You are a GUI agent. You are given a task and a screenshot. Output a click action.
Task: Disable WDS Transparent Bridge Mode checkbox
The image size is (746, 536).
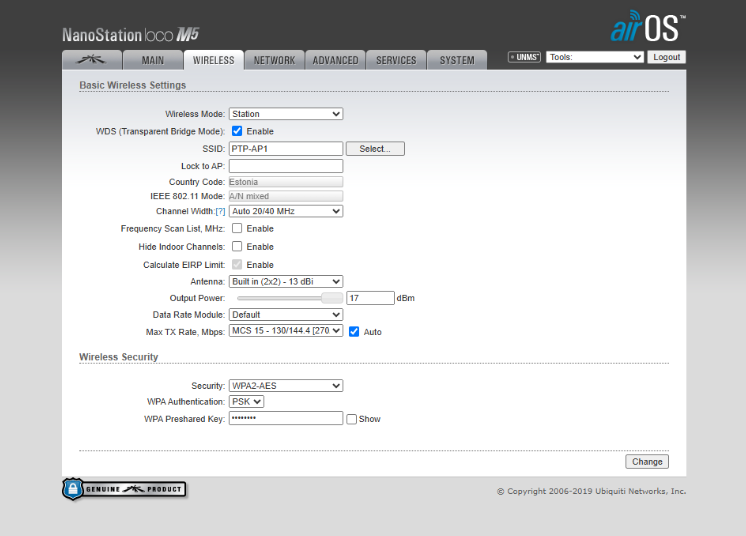[x=237, y=131]
